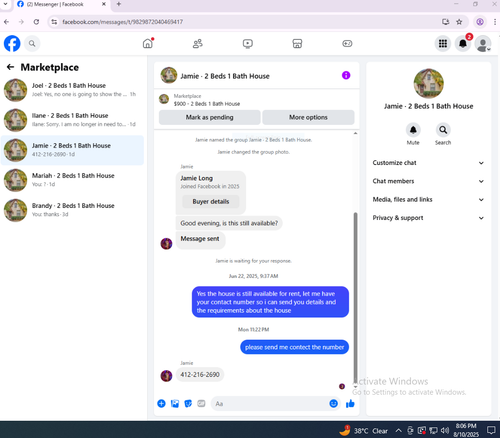
Task: Click the install app icon in address bar
Action: [445, 22]
